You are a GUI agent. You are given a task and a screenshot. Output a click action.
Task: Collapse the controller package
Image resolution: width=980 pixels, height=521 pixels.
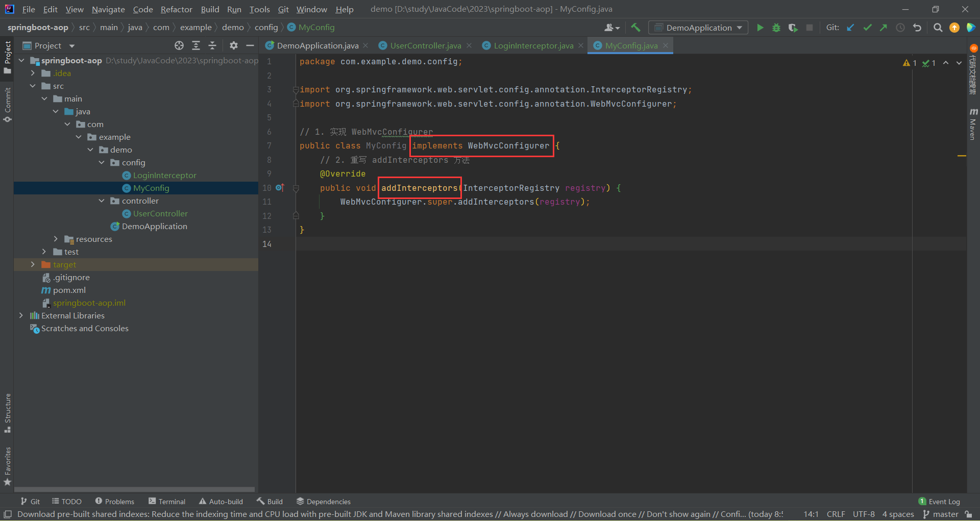point(102,201)
